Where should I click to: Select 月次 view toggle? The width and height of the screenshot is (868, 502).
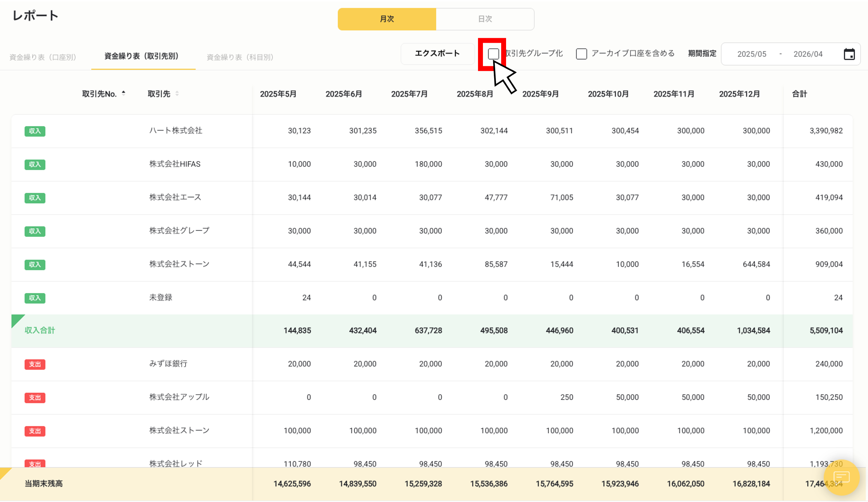click(387, 19)
